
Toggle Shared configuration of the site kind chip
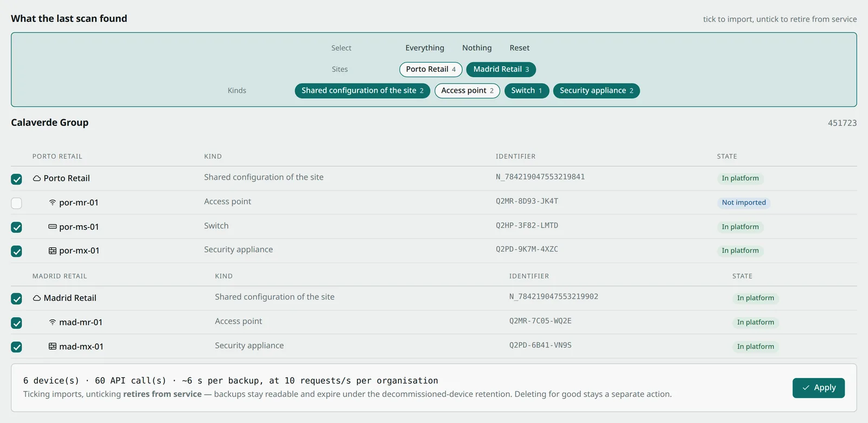pyautogui.click(x=362, y=91)
